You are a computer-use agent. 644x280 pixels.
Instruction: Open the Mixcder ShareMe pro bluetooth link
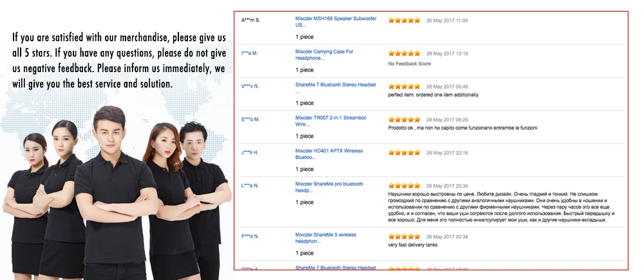point(329,187)
